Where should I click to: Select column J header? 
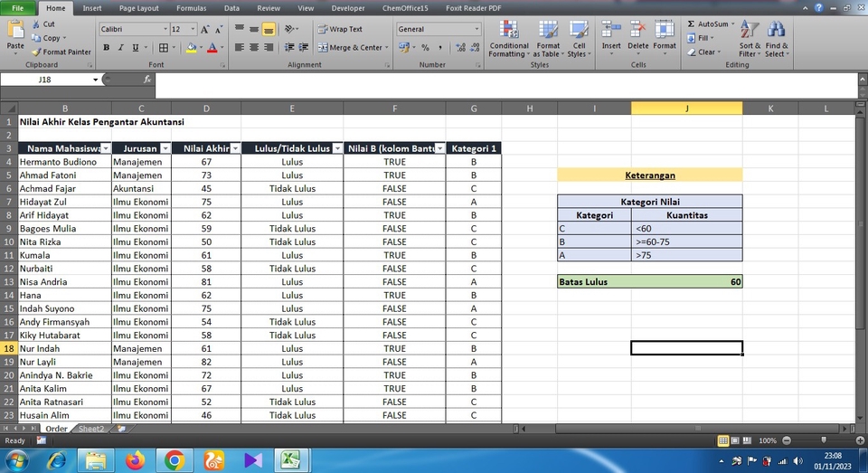(686, 108)
